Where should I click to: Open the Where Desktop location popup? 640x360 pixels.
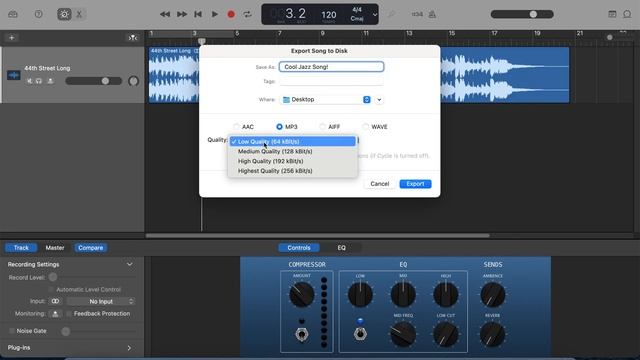[x=326, y=100]
